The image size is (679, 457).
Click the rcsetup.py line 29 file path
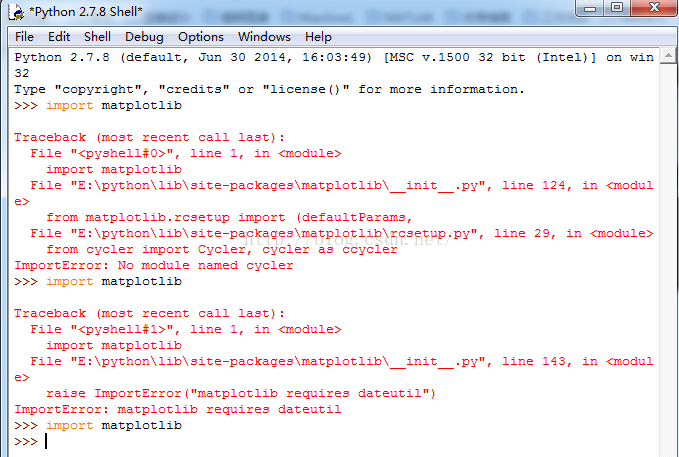(x=342, y=233)
